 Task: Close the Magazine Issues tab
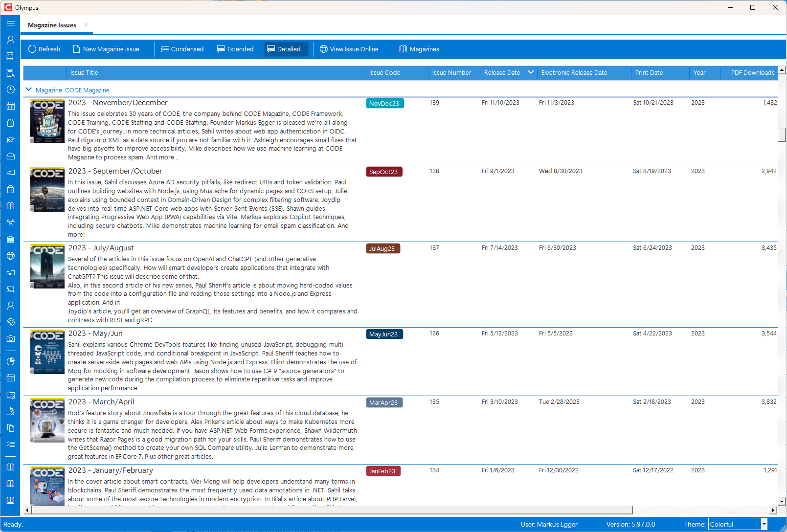coord(86,25)
